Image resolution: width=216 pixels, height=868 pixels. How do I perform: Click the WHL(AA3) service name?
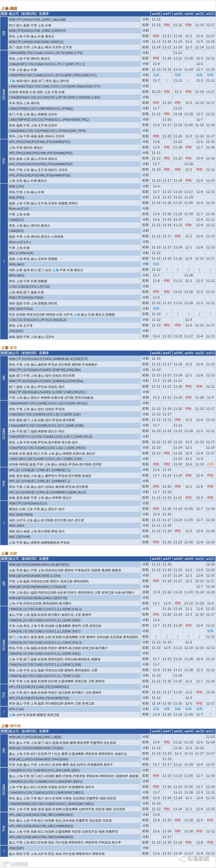[x=17, y=264]
